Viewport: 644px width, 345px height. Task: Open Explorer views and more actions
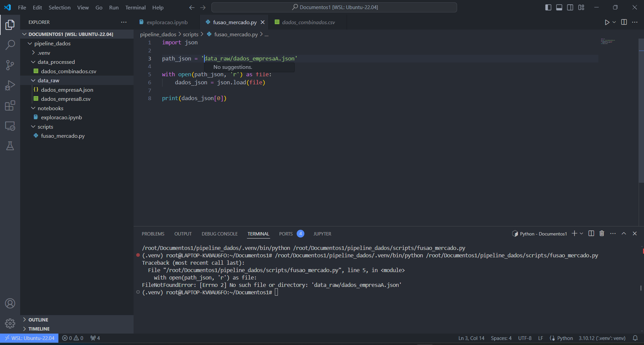tap(124, 22)
